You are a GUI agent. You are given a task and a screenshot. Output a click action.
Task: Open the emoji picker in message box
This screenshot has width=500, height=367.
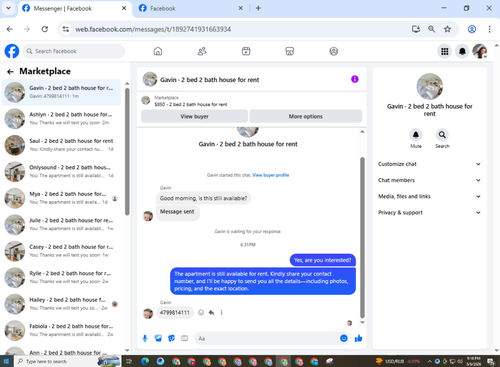coord(344,338)
